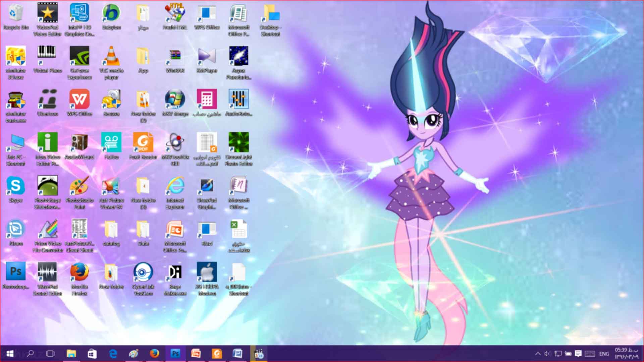644x362 pixels.
Task: Open the volume control in tray
Action: click(547, 354)
